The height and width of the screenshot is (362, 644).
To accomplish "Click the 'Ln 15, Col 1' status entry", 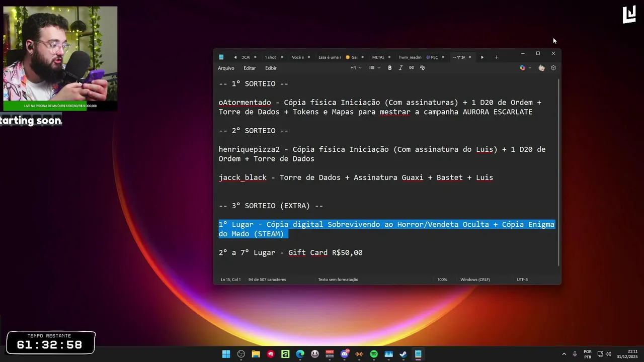I will click(230, 280).
